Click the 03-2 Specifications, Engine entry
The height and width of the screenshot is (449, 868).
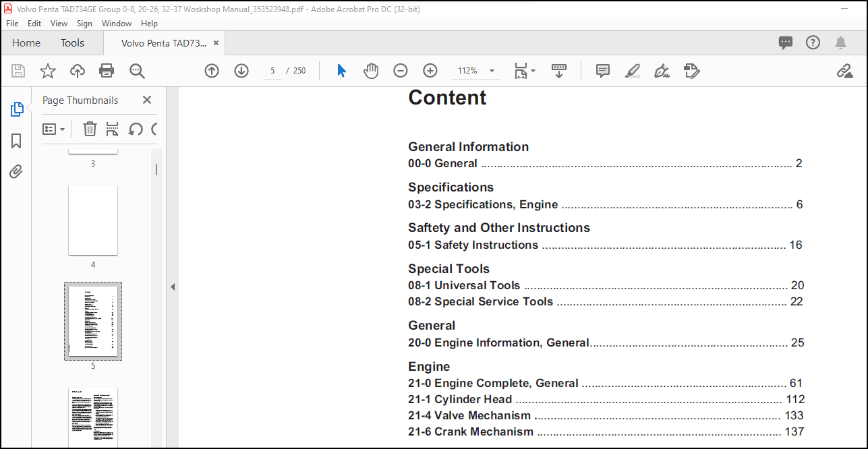coord(605,204)
